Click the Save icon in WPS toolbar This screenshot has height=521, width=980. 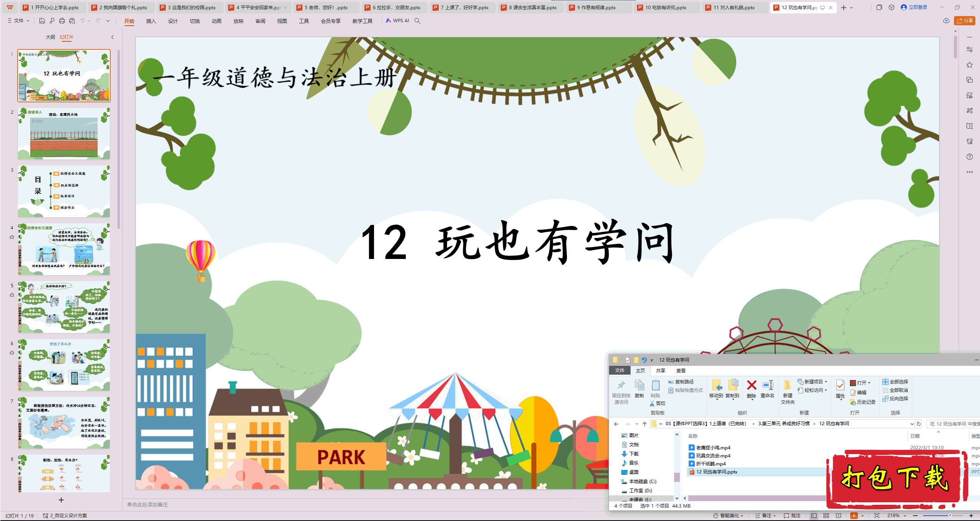click(42, 21)
